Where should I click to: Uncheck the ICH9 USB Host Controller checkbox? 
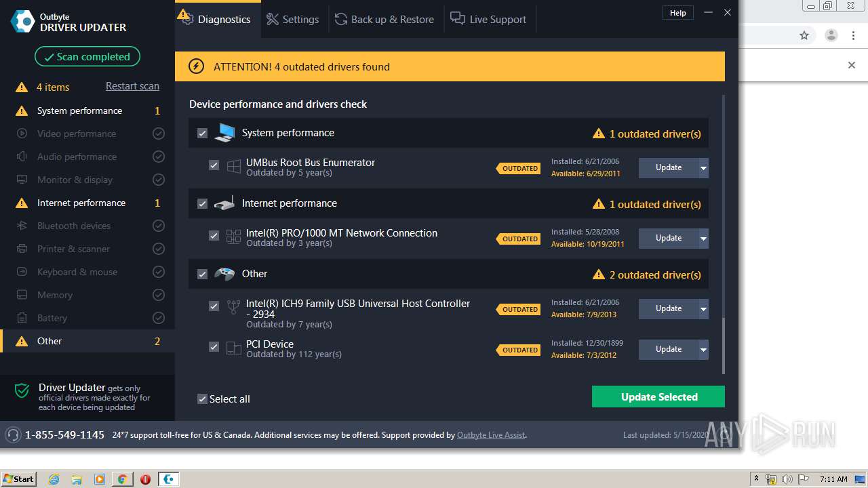(x=214, y=306)
